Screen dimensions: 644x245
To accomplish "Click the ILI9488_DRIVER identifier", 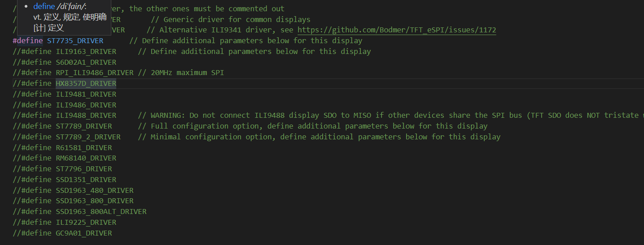I will point(86,116).
